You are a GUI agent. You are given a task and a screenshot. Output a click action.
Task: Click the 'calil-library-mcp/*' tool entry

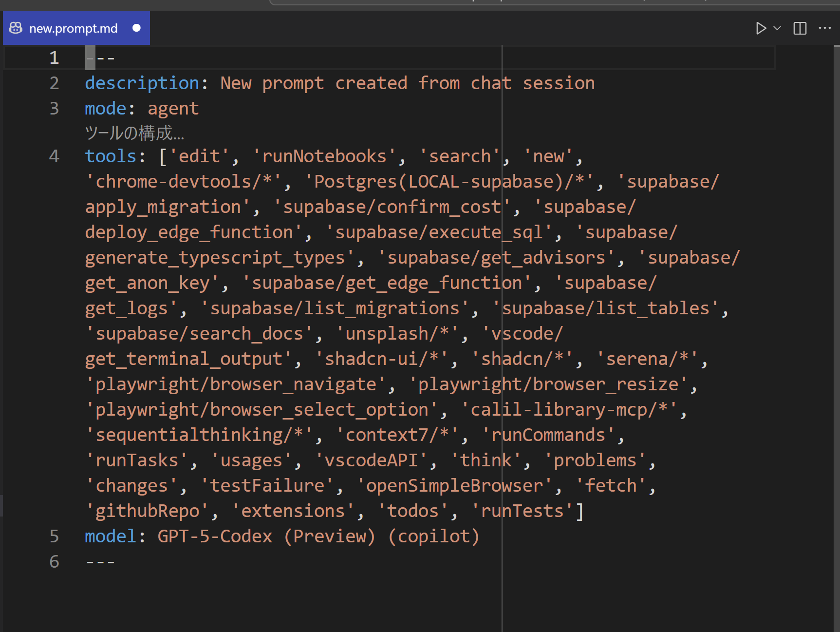569,410
